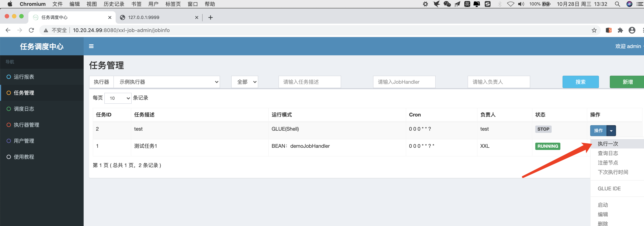Open the 全部 status filter dropdown
Image resolution: width=644 pixels, height=226 pixels.
245,82
